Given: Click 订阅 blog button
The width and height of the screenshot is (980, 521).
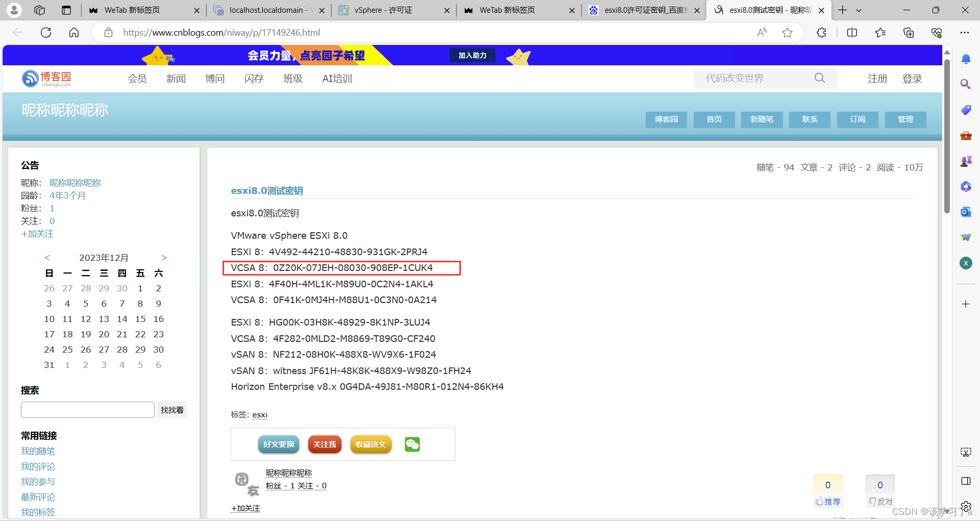Looking at the screenshot, I should pos(857,119).
